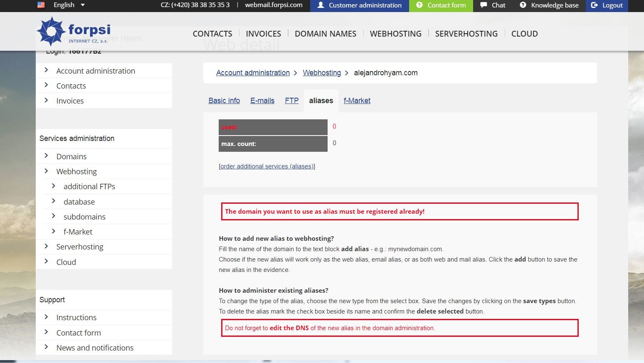Switch to the Basic info tab

click(x=224, y=101)
